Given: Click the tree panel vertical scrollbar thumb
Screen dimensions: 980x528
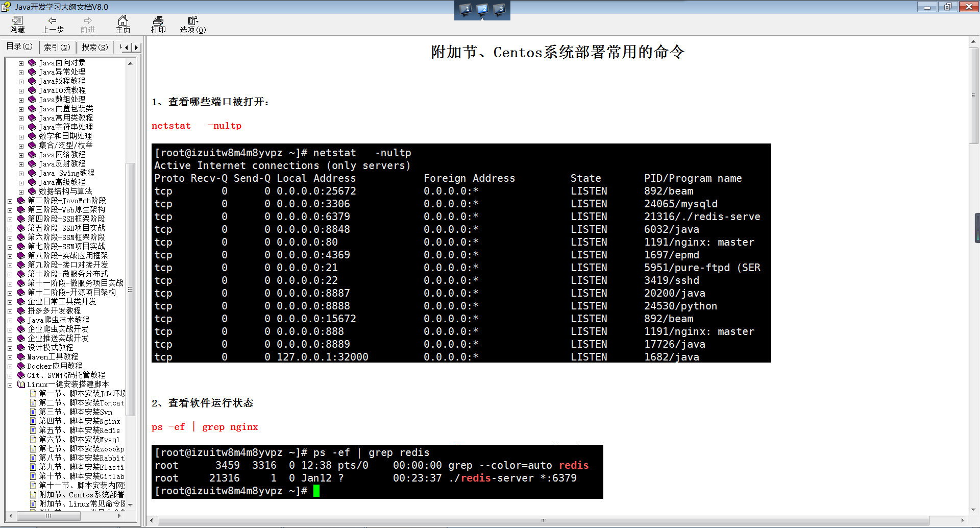Looking at the screenshot, I should (130, 290).
